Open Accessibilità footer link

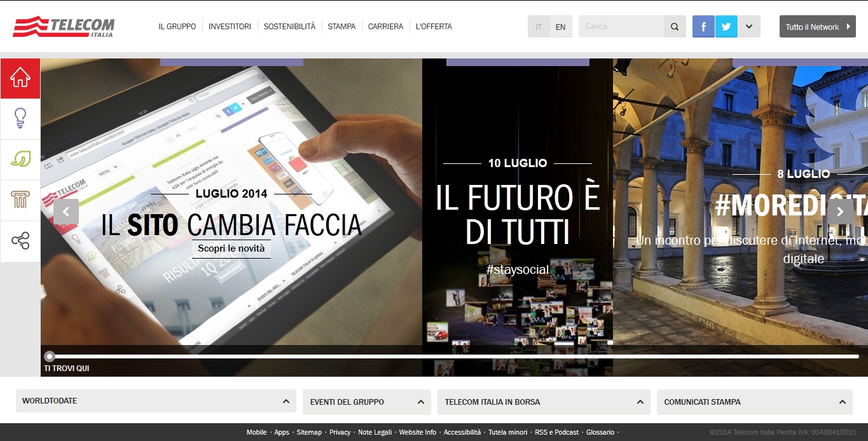(x=462, y=432)
